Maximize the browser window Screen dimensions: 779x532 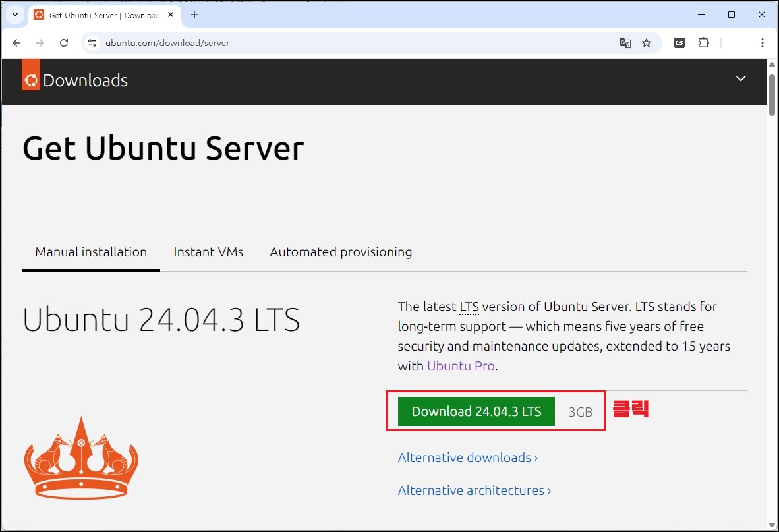(732, 15)
